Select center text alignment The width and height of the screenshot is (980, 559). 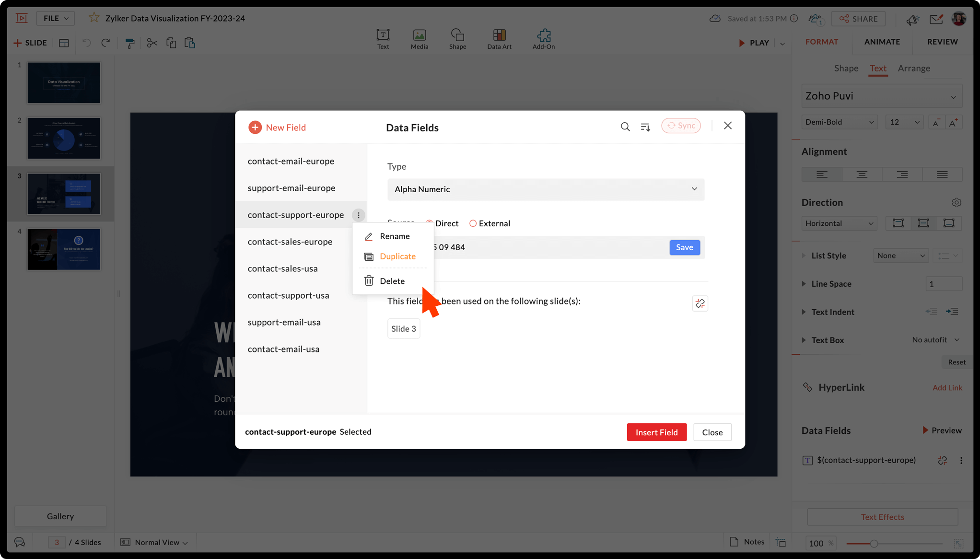click(x=862, y=175)
